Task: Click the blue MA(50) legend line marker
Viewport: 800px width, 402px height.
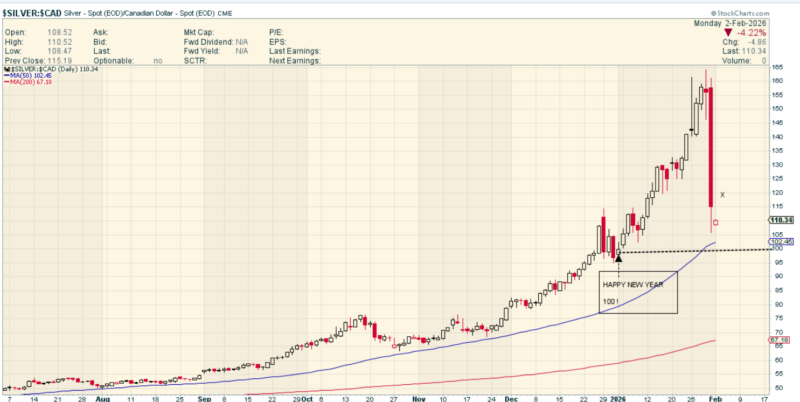Action: tap(7, 74)
